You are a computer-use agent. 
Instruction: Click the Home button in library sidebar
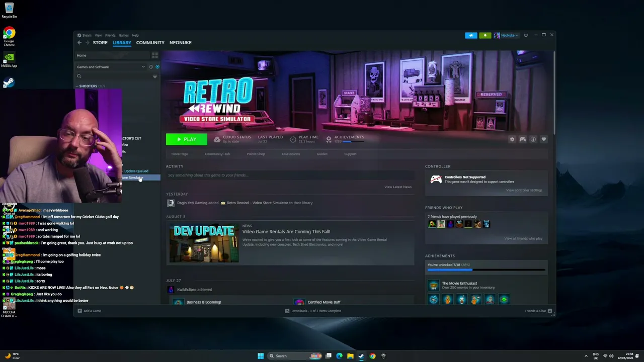pos(113,55)
